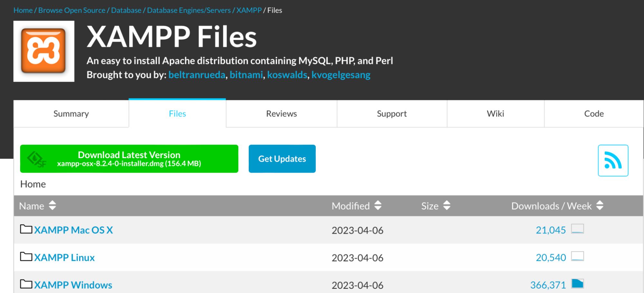Open Browse Open Source breadcrumb link
Viewport: 644px width, 293px height.
[72, 10]
